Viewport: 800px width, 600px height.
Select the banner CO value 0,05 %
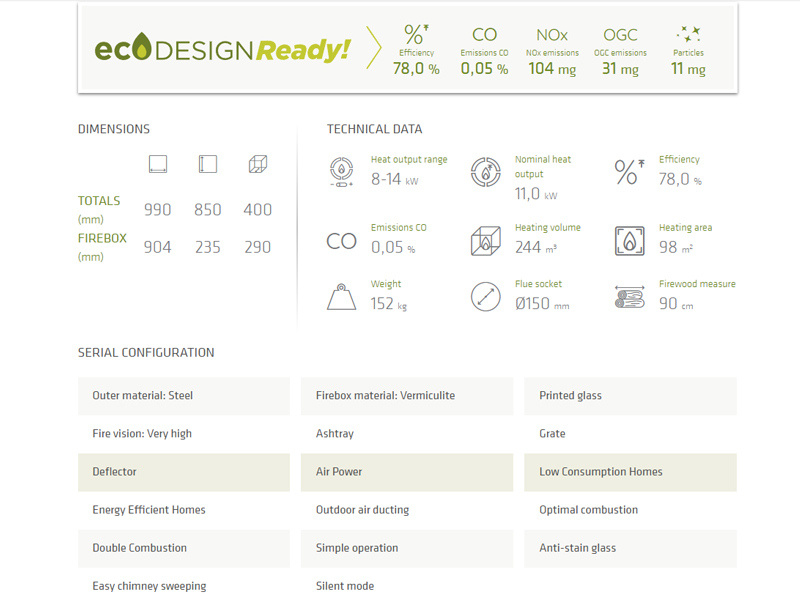click(x=484, y=68)
